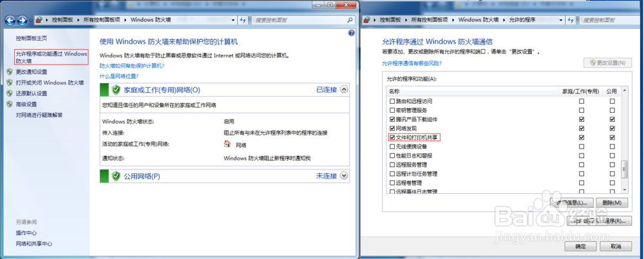Toggle 文件和打印机共享 公用 column checkbox
Screen dimensions: 644x259
(x=612, y=137)
